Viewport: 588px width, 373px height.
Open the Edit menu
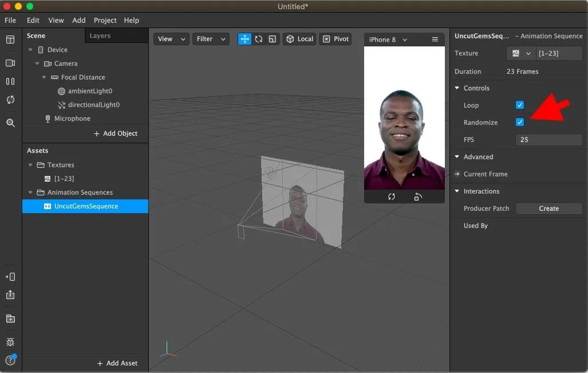33,20
